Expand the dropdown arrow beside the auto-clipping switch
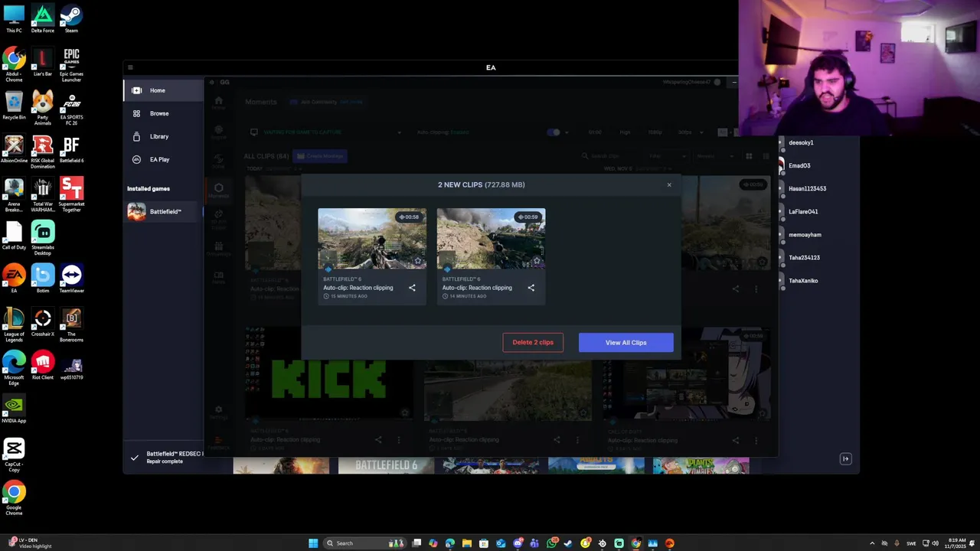The image size is (980, 551). coord(566,132)
